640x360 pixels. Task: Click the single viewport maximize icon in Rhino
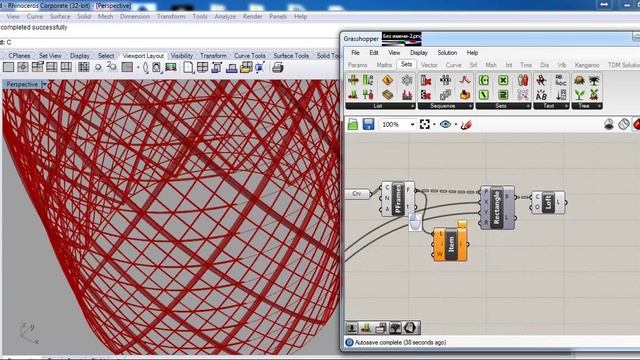pyautogui.click(x=9, y=67)
